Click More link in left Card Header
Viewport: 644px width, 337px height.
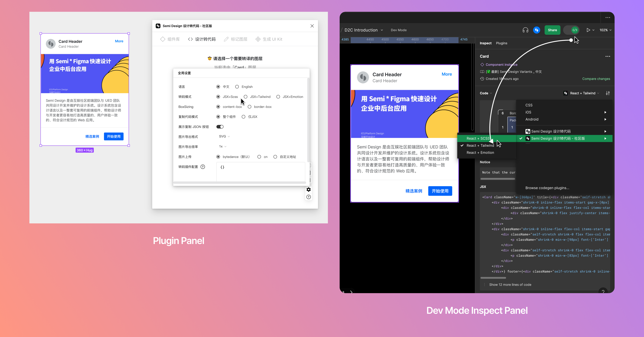[x=119, y=41]
